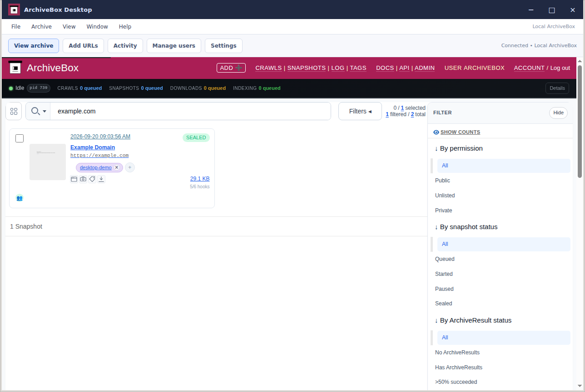Image resolution: width=585 pixels, height=392 pixels.
Task: Open the LOG link in header
Action: pos(338,68)
